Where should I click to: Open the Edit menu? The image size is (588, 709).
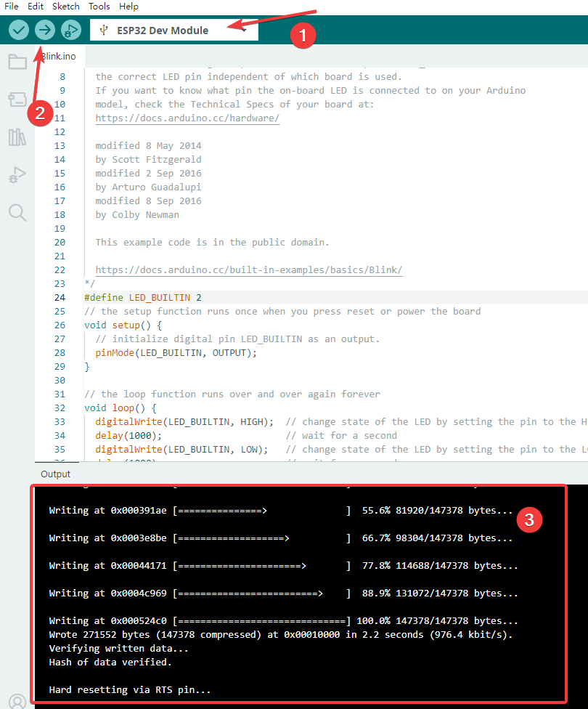pyautogui.click(x=36, y=7)
